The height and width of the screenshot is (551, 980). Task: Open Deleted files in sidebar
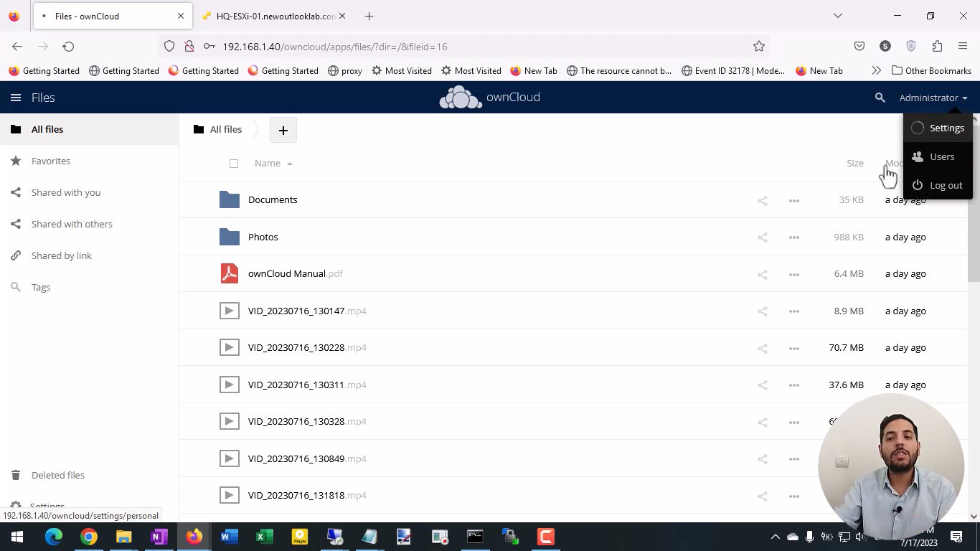(x=89, y=475)
